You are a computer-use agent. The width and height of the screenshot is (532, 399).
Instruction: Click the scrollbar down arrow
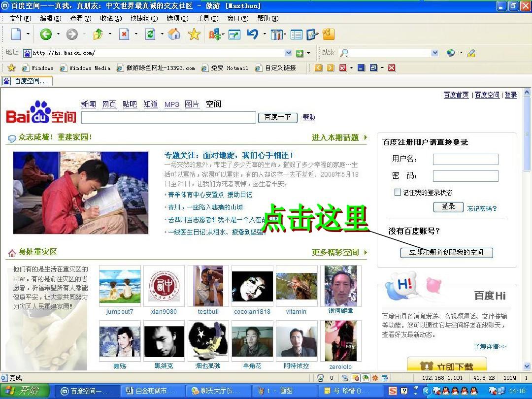coord(527,366)
